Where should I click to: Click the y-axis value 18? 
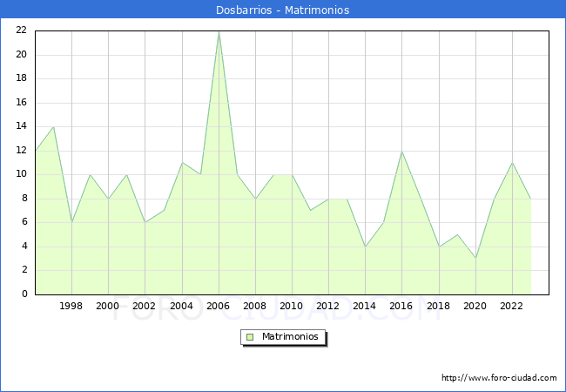pos(22,78)
